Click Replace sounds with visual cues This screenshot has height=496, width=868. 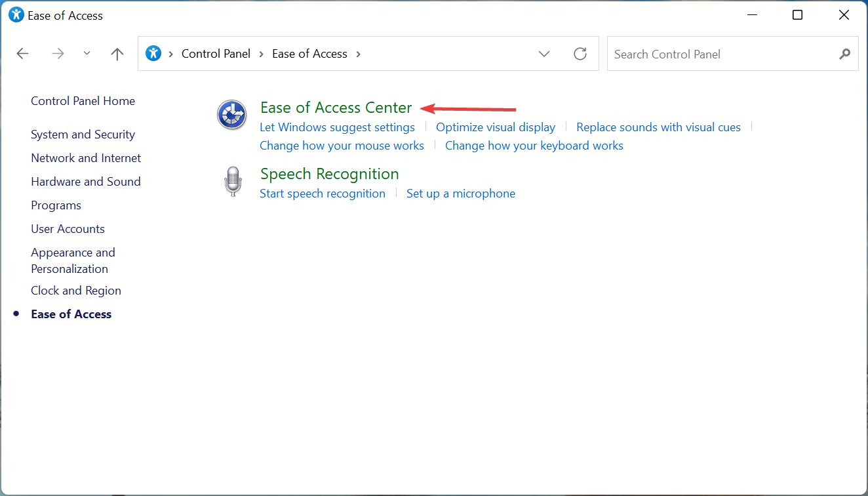click(x=658, y=127)
